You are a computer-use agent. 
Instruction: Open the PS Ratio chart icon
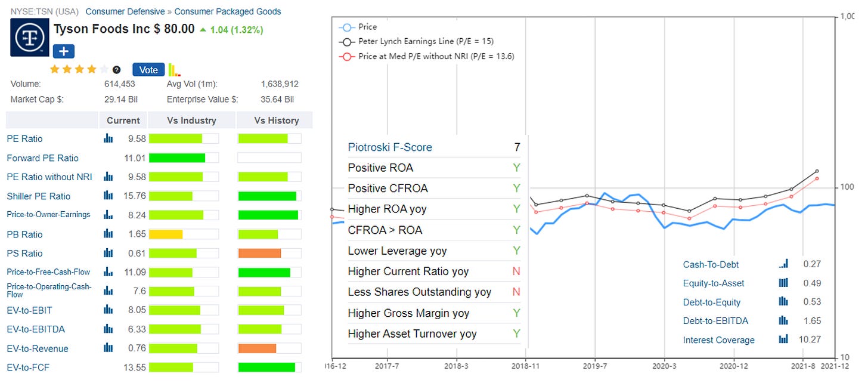(x=108, y=253)
